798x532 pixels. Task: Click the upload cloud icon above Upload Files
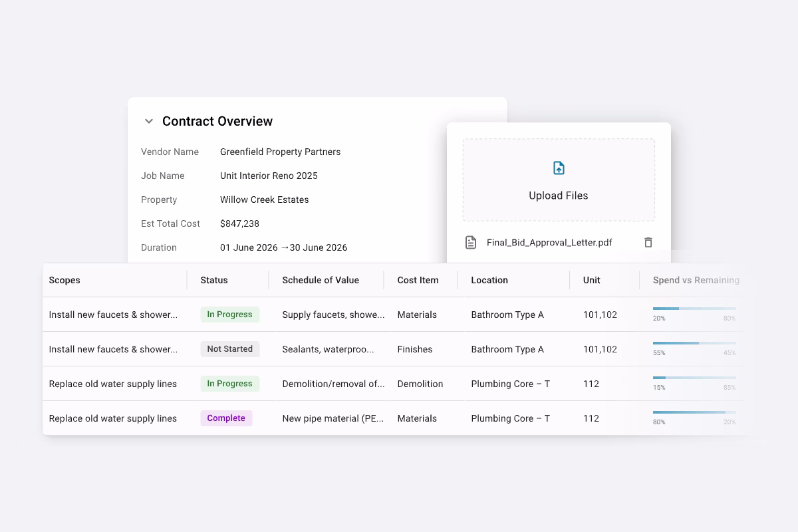(559, 168)
